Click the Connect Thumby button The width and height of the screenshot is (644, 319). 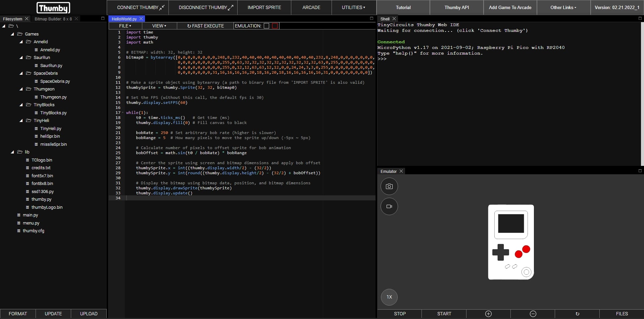(x=141, y=7)
